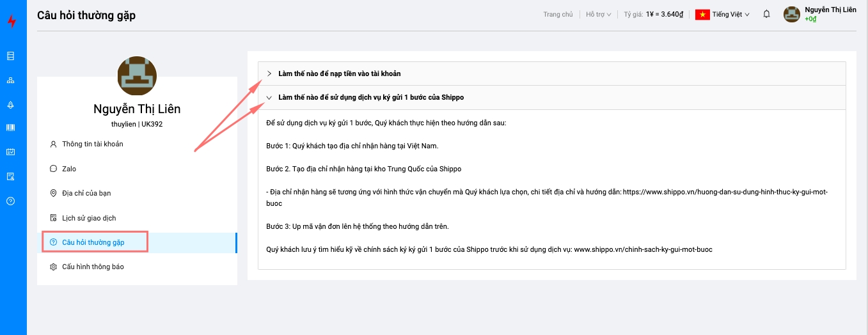Viewport: 868px width, 335px height.
Task: Expand "Làm thế nào để nạp tiền vào tài khoản"
Action: [x=339, y=74]
